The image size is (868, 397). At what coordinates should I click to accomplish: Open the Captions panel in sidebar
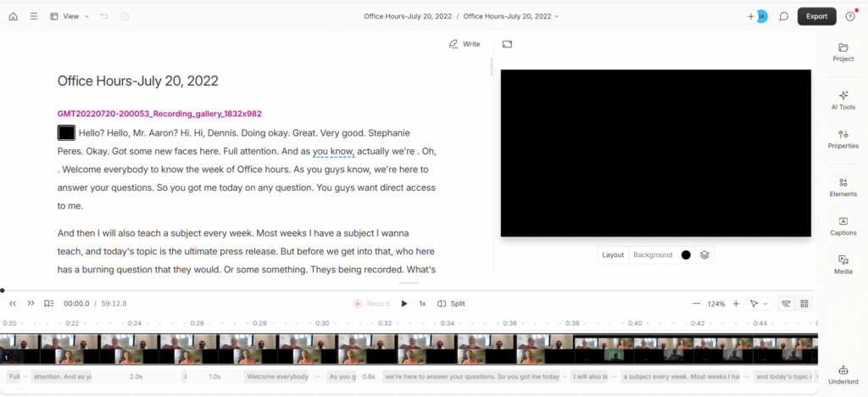pyautogui.click(x=843, y=226)
